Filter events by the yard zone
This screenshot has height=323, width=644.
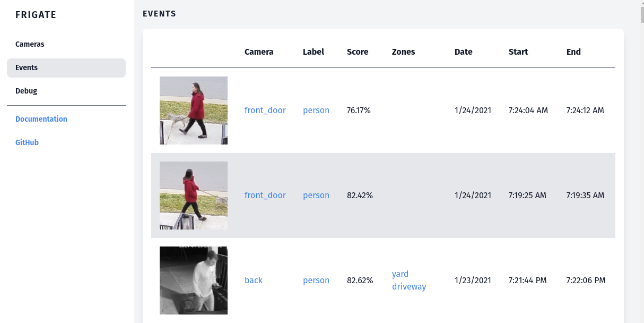point(401,274)
